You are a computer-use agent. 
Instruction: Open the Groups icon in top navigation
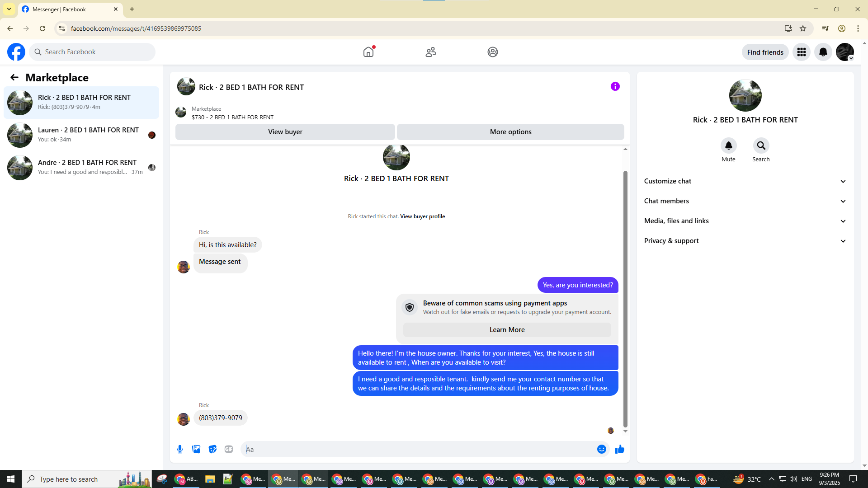[493, 52]
